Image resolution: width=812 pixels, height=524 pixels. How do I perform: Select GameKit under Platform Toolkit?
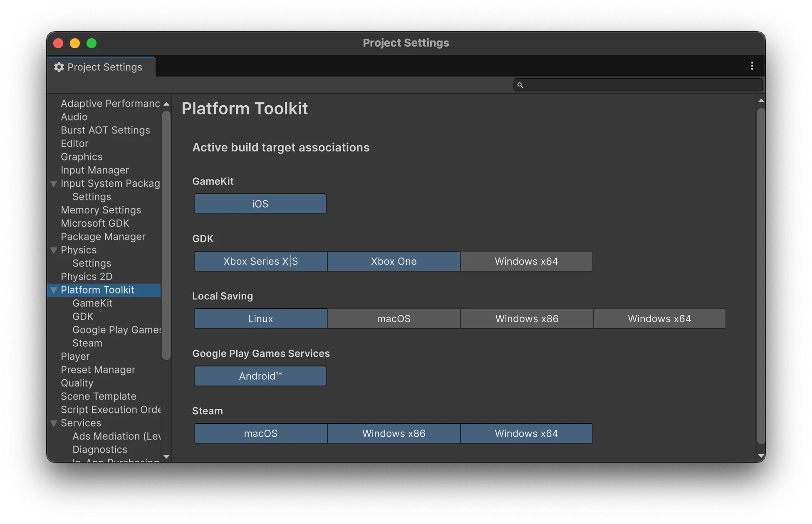coord(92,303)
